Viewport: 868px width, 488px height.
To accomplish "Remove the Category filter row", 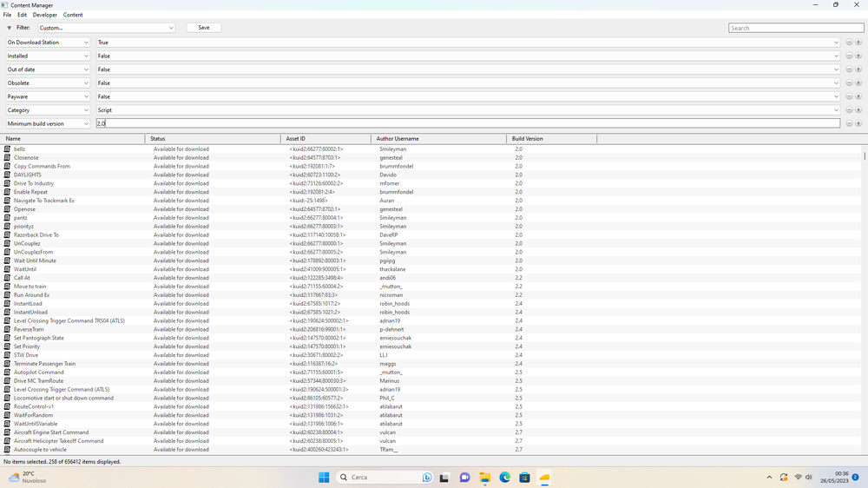I will [849, 109].
